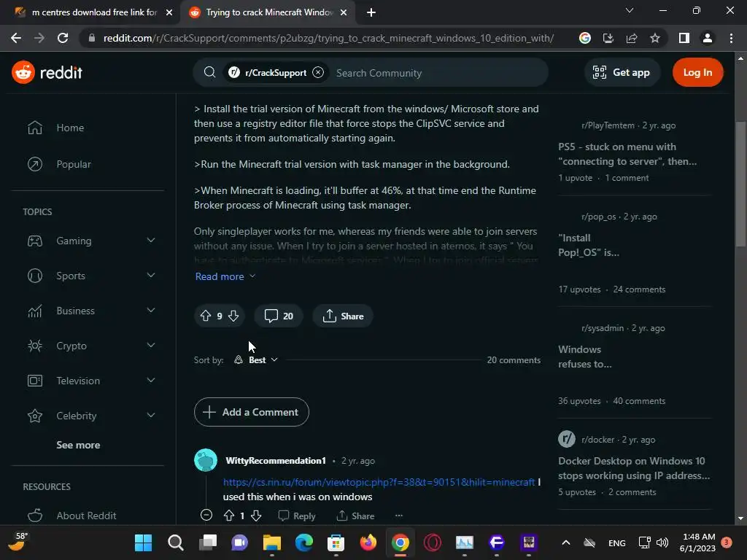Share the post
747x560 pixels.
tap(343, 316)
